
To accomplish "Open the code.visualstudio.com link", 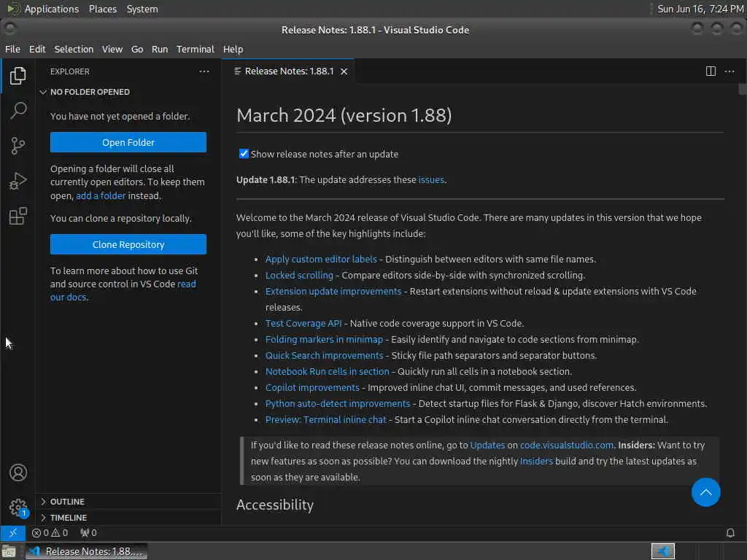I will click(566, 446).
